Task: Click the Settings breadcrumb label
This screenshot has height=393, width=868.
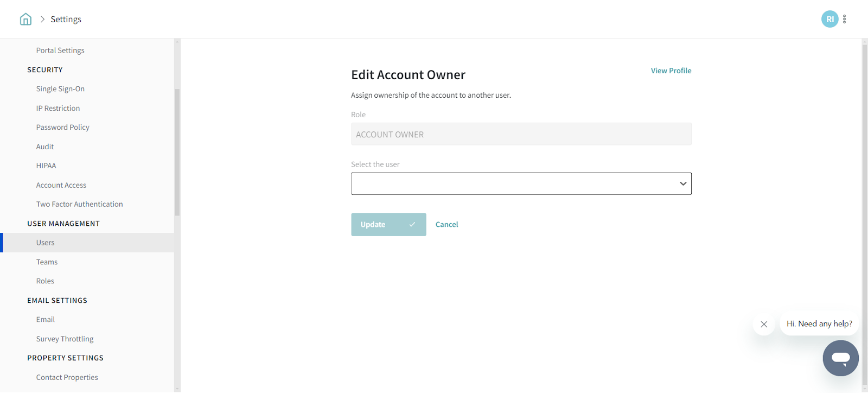Action: 66,19
